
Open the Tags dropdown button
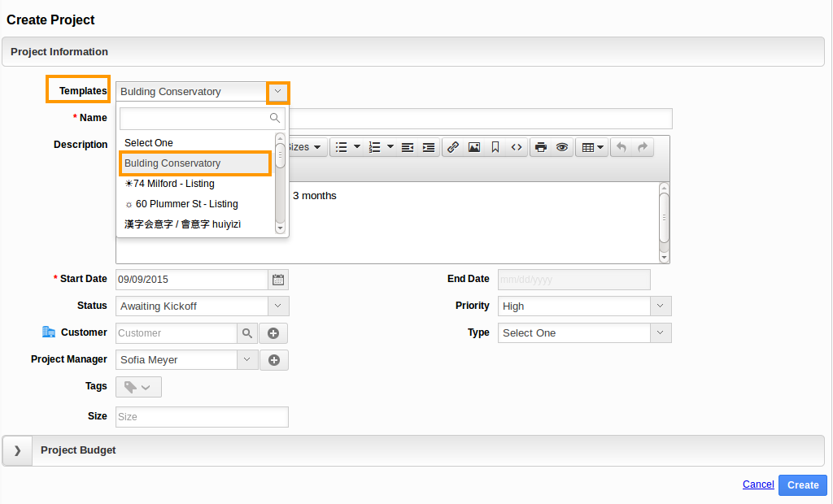click(x=138, y=388)
